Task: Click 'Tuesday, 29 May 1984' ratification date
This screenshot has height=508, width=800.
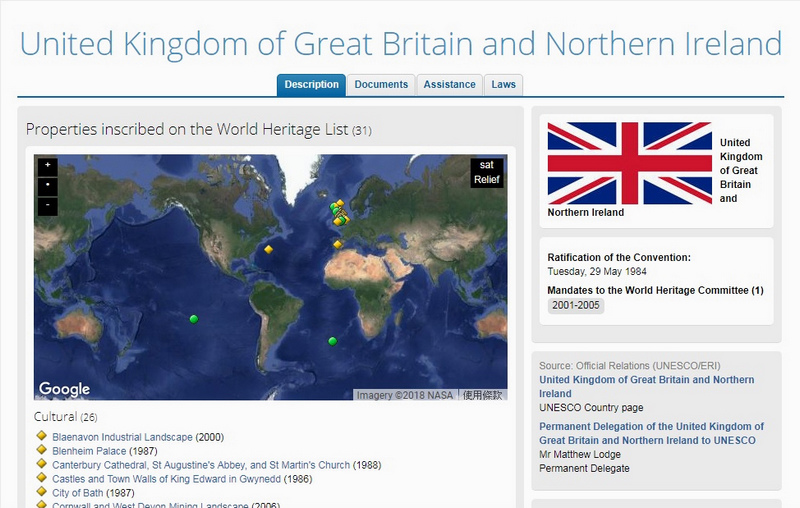Action: (597, 271)
